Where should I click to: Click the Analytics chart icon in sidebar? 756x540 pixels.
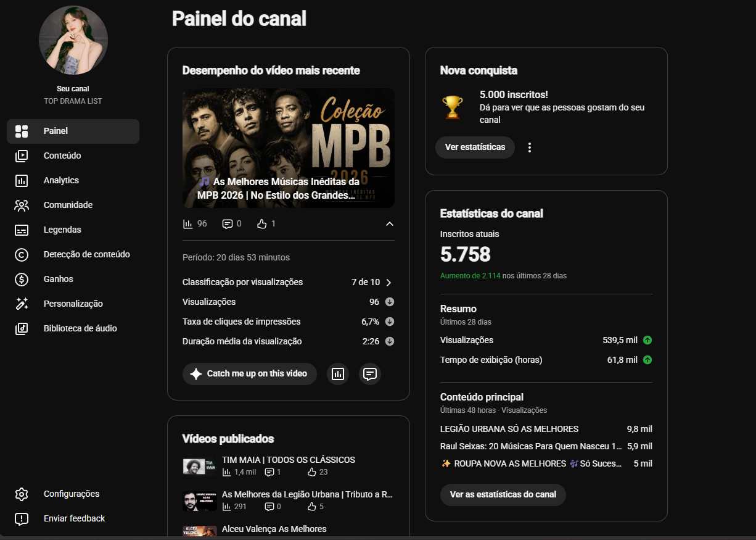[22, 181]
